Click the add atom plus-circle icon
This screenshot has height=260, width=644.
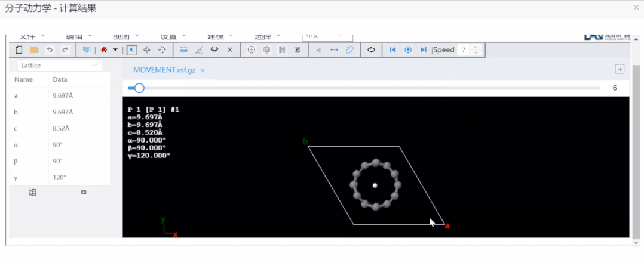coord(252,50)
